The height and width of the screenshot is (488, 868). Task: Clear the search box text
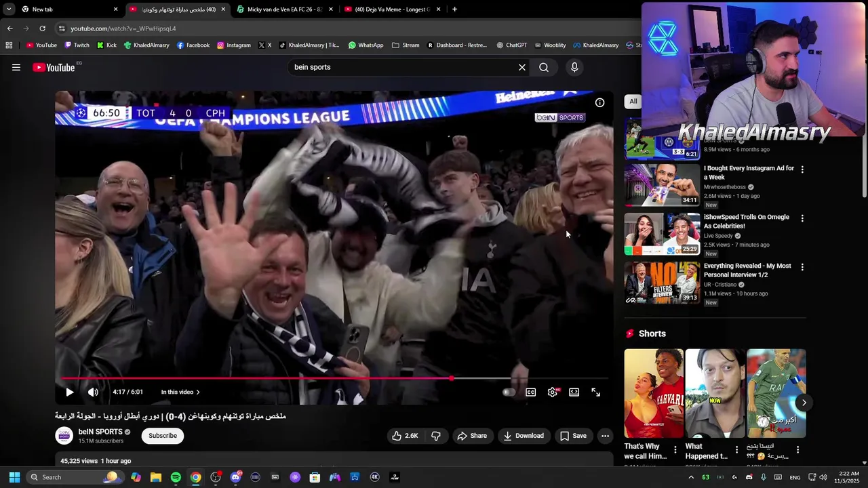(522, 67)
